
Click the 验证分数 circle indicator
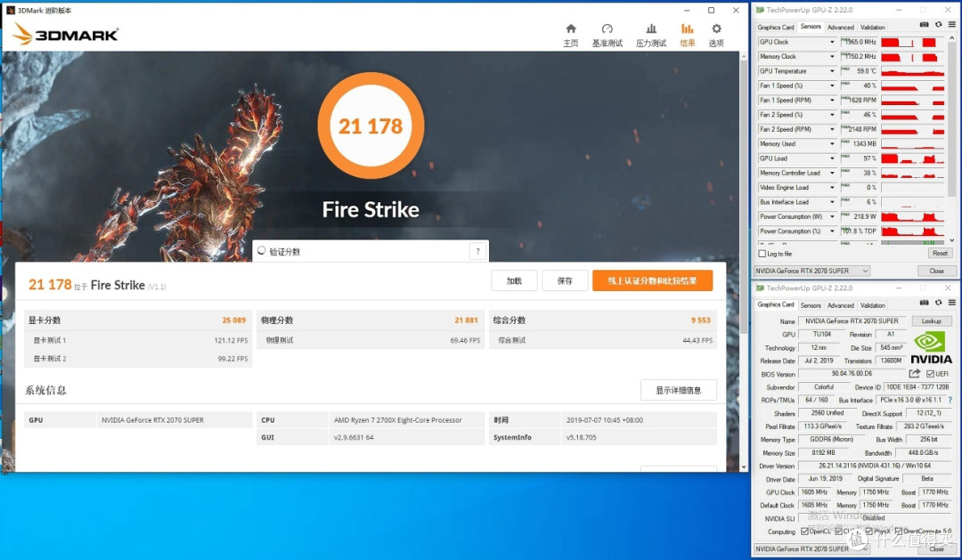[261, 250]
